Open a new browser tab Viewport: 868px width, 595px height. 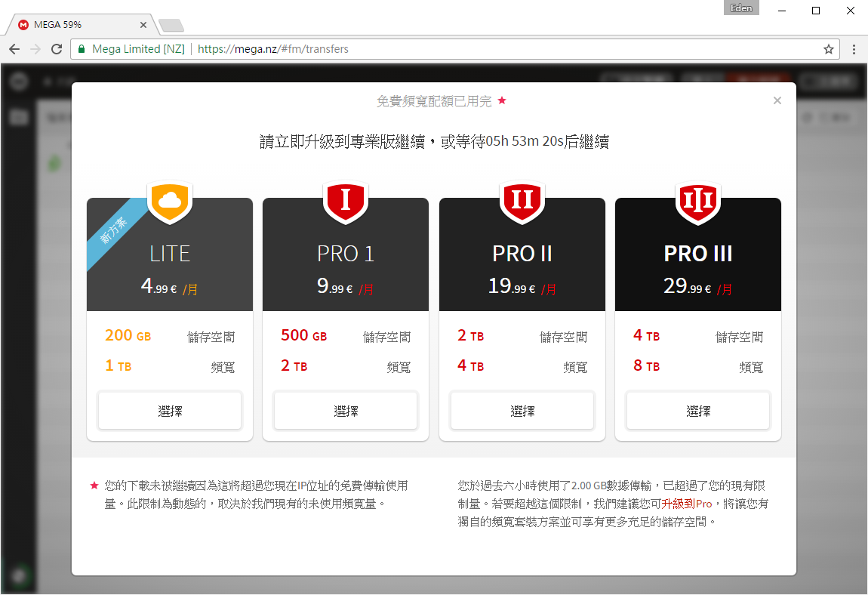171,25
